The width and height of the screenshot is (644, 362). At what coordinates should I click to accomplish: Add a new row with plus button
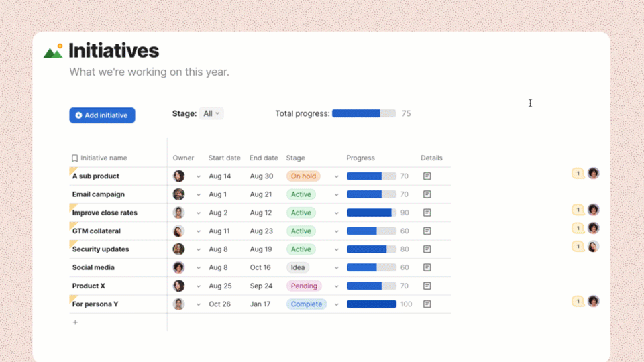(75, 322)
